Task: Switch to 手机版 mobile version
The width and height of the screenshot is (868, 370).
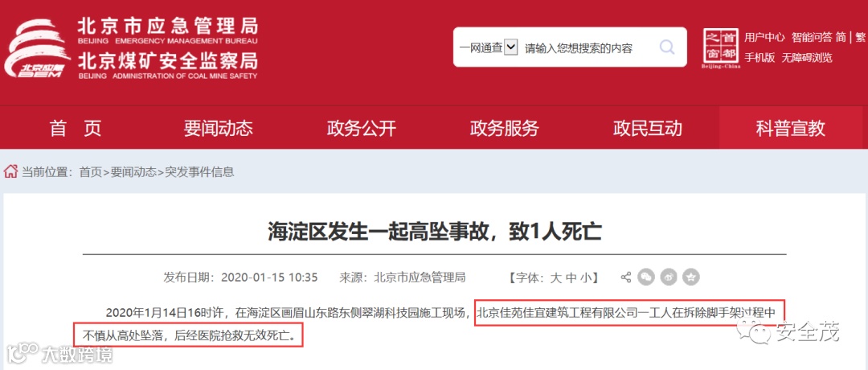Action: 759,58
